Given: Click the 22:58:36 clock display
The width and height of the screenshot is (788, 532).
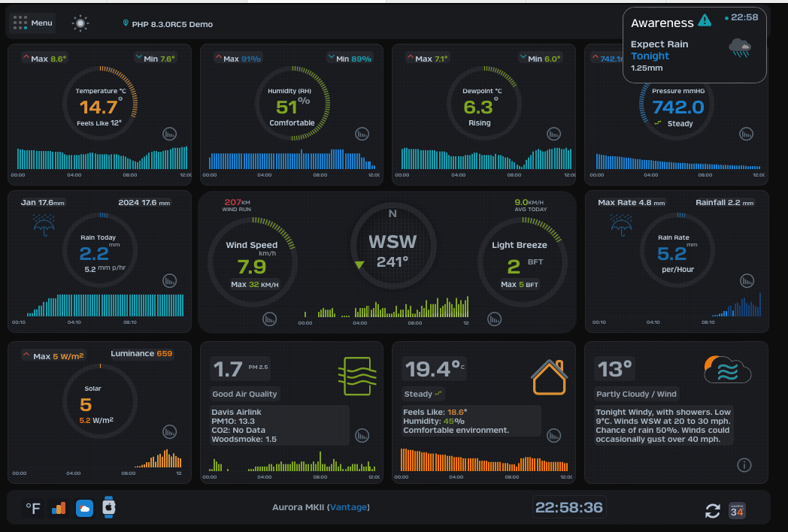Looking at the screenshot, I should pyautogui.click(x=569, y=507).
